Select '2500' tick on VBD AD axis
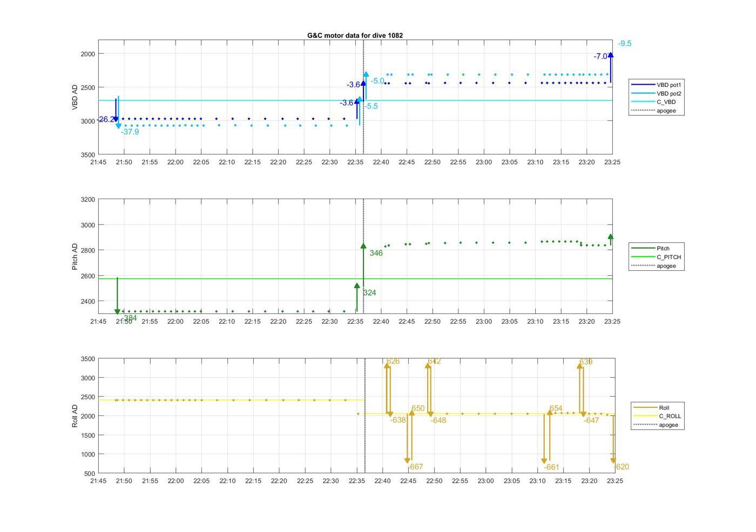 88,87
